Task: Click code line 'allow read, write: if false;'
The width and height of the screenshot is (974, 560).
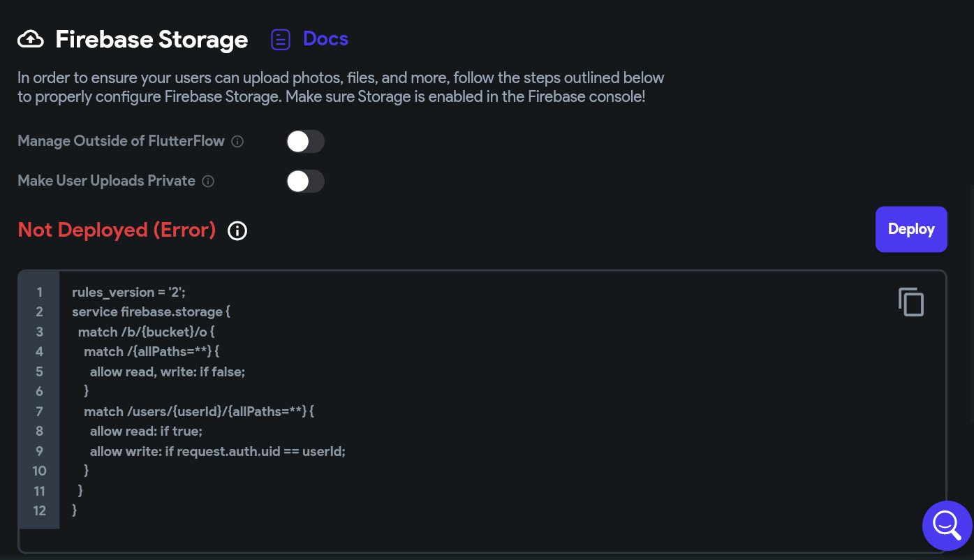Action: pyautogui.click(x=168, y=371)
